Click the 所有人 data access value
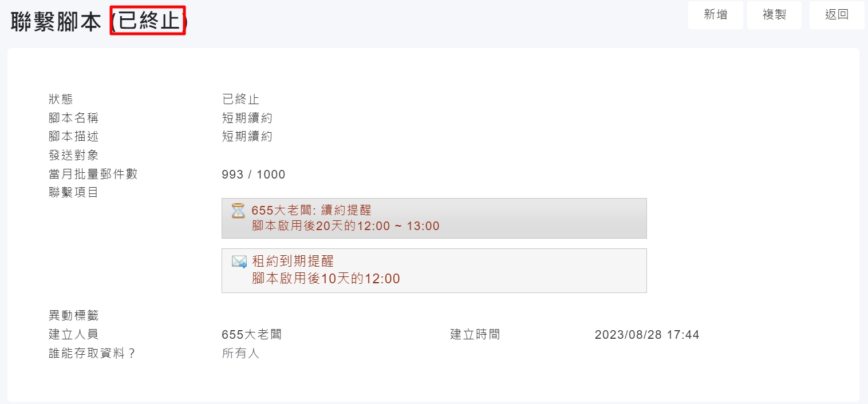This screenshot has height=404, width=868. click(x=240, y=354)
